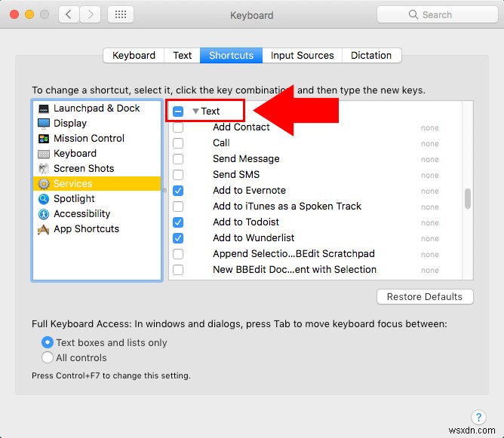Viewport: 504px width, 438px height.
Task: Open the Dictation tab
Action: [x=371, y=56]
